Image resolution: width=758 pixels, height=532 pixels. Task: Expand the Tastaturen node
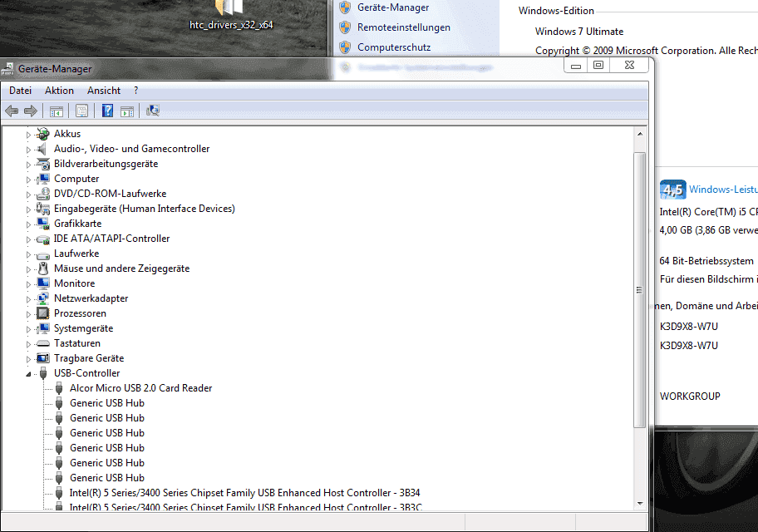28,344
